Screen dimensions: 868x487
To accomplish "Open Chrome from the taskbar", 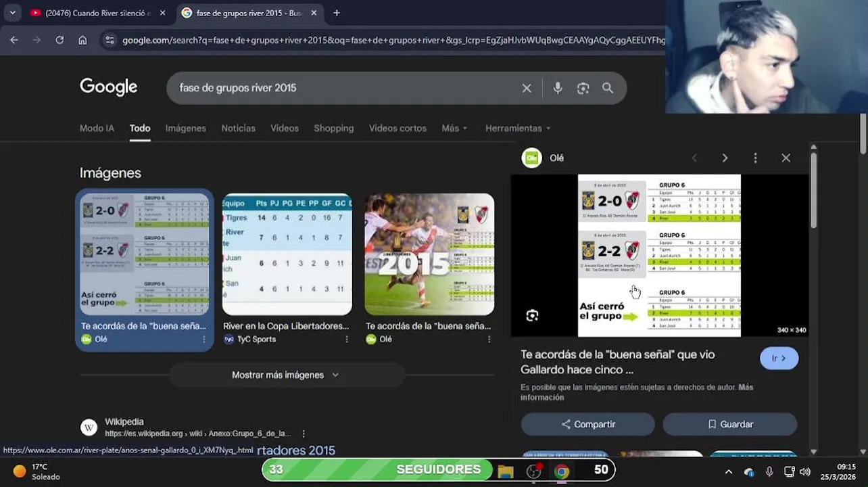I will pos(562,471).
